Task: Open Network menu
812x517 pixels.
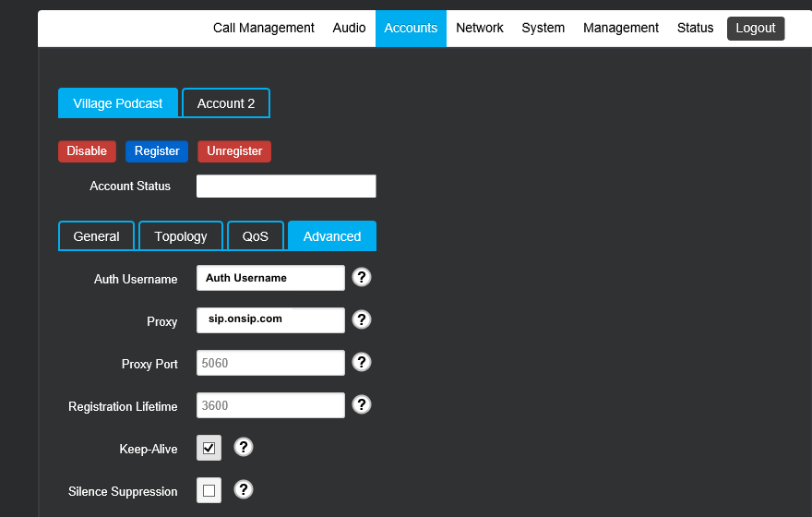Action: tap(480, 28)
